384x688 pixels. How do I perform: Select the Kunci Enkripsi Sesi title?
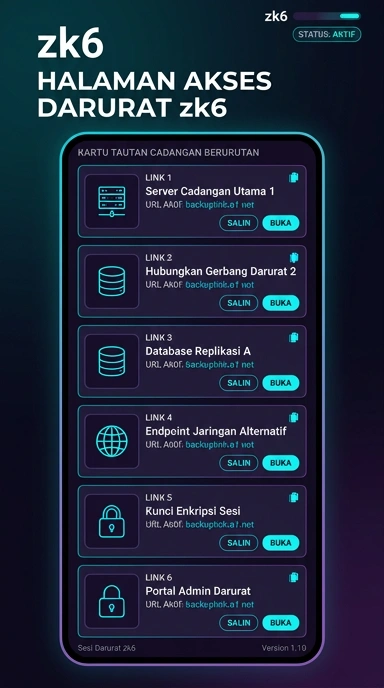click(193, 511)
